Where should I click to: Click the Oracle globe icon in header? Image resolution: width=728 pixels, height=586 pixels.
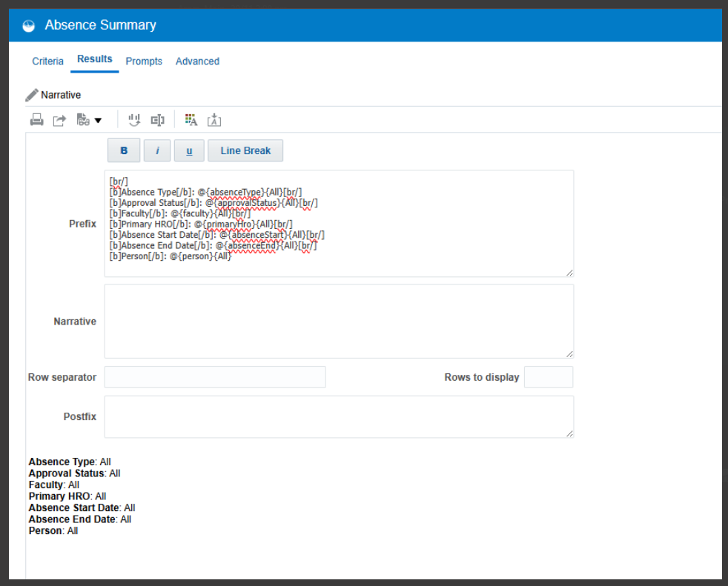pos(28,24)
